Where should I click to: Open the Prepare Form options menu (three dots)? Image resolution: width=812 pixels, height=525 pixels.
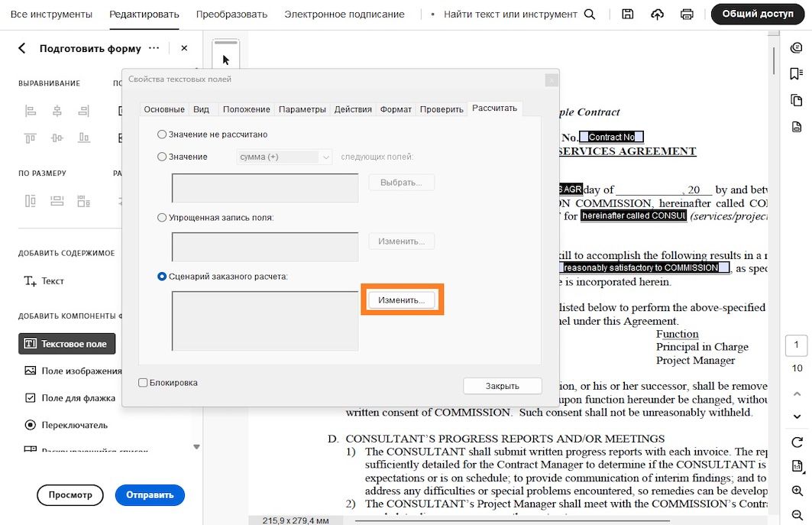154,47
